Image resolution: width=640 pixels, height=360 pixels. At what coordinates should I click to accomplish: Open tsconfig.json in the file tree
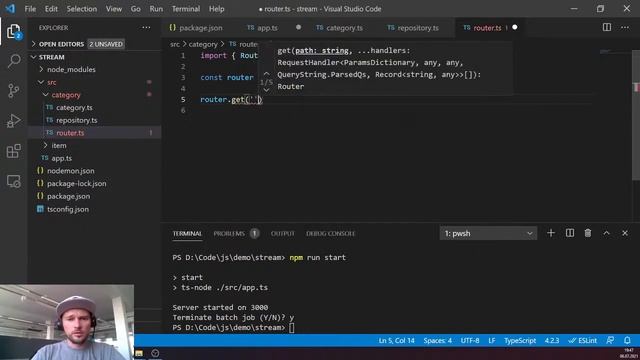pos(67,209)
